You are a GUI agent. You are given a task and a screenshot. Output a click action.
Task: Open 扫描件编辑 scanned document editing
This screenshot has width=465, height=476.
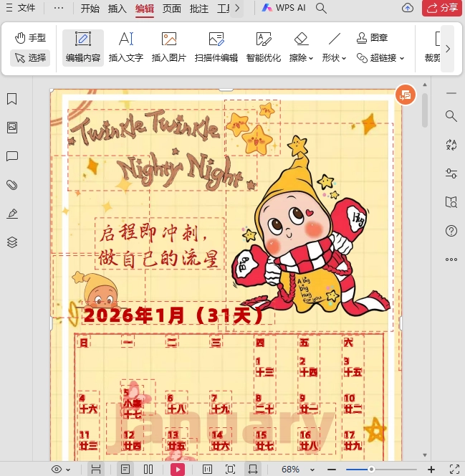click(x=216, y=47)
